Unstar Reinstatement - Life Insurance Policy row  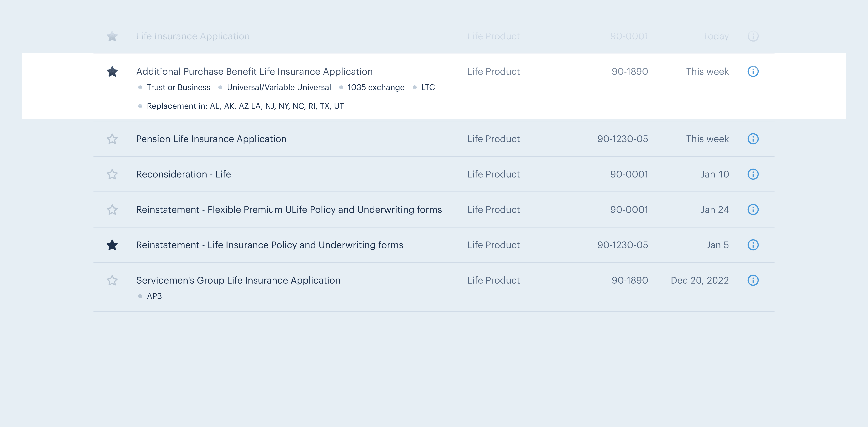click(x=112, y=245)
